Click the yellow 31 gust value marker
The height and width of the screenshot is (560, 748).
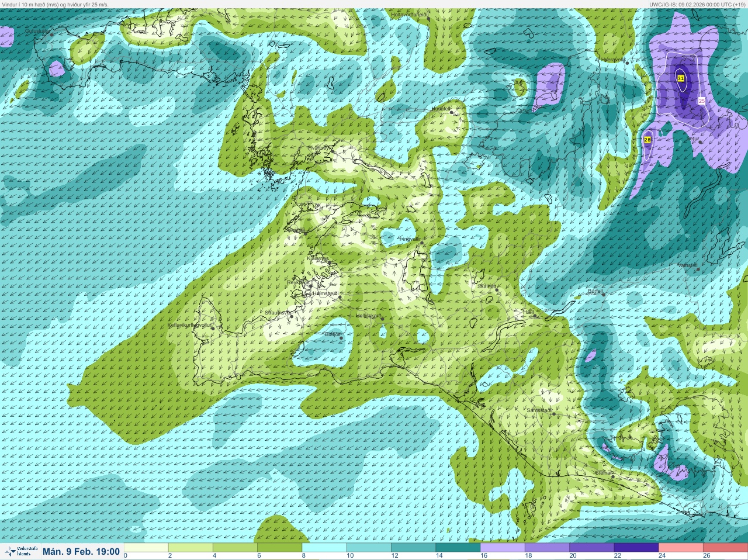coord(681,78)
